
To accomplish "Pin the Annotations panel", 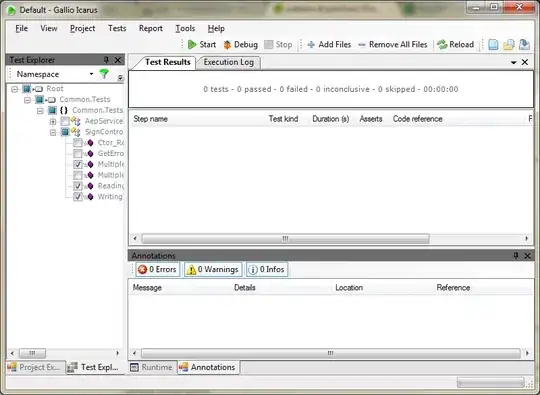I will click(x=516, y=256).
